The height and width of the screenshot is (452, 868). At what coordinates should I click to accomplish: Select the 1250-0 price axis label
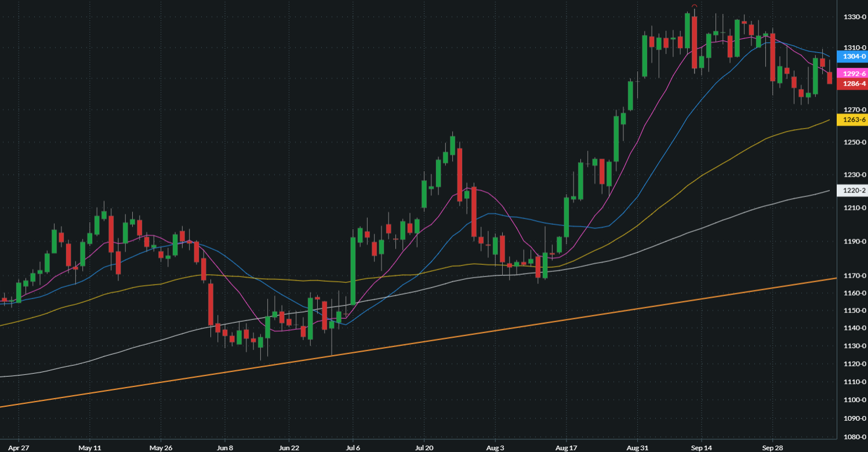[855, 142]
